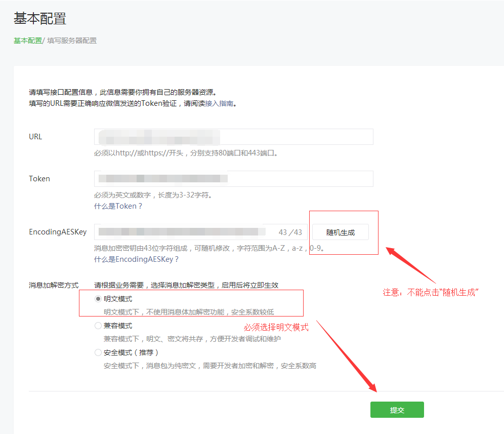Click the 基本配置 page heading
The width and height of the screenshot is (504, 434).
click(40, 19)
